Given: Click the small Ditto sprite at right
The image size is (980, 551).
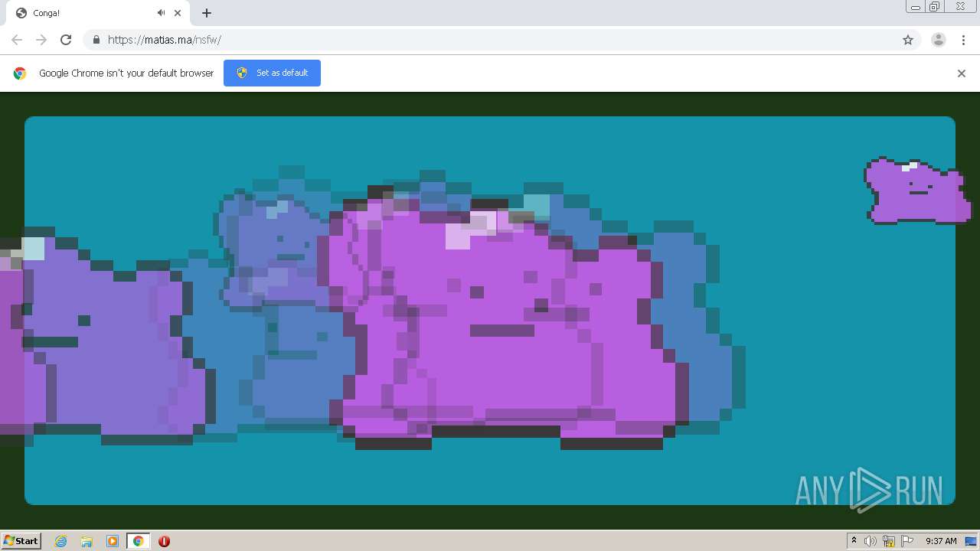Looking at the screenshot, I should point(917,191).
